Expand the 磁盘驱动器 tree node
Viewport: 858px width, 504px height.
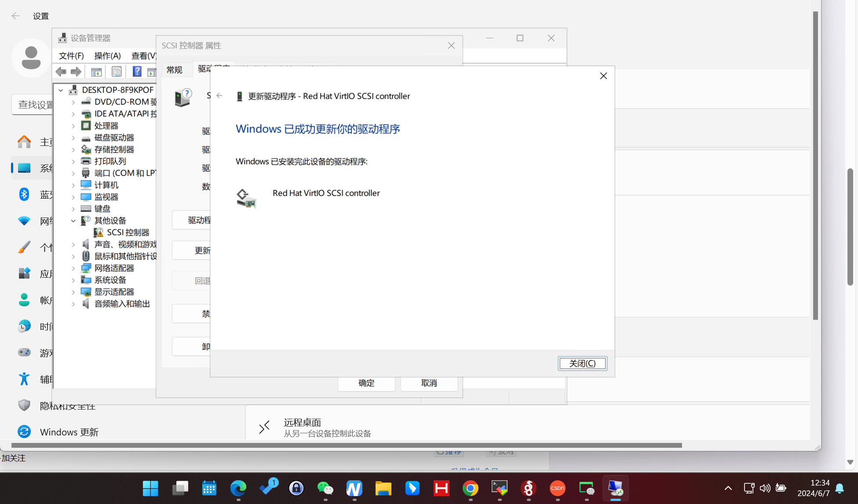(x=73, y=138)
